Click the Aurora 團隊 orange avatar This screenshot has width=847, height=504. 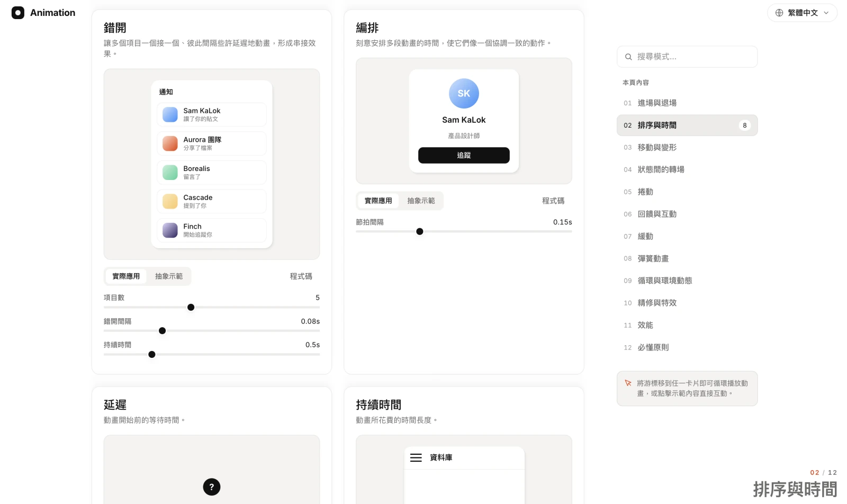(x=170, y=143)
